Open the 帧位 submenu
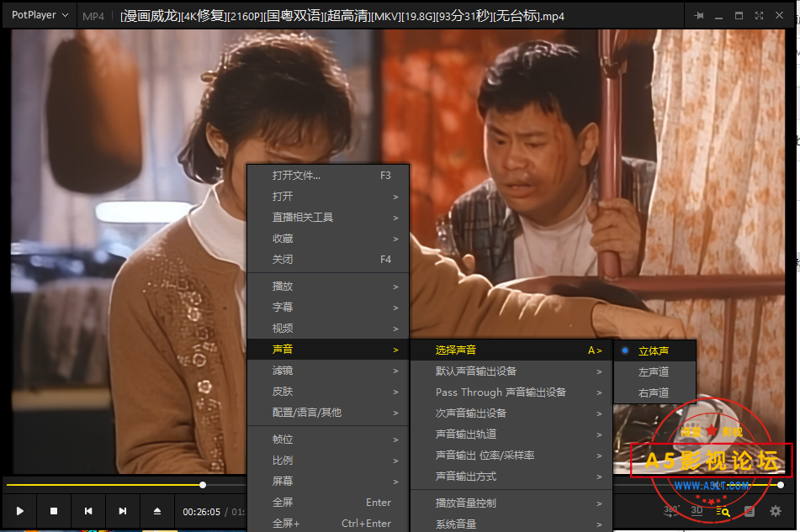This screenshot has width=800, height=532. tap(328, 440)
